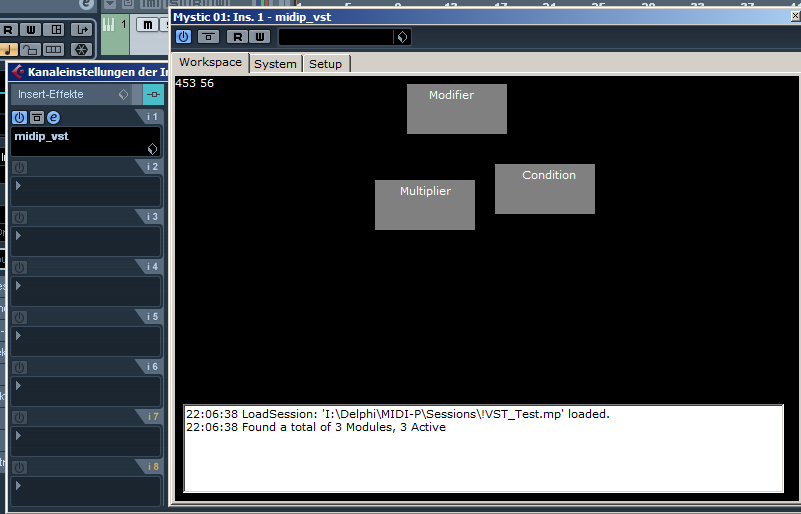Select the Condition module box
Image resolution: width=801 pixels, height=514 pixels.
click(x=545, y=189)
